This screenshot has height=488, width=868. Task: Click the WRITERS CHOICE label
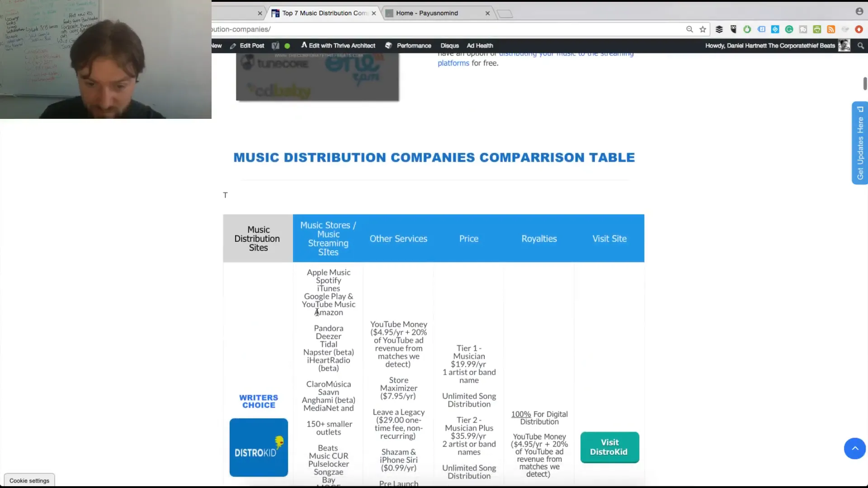coord(259,401)
